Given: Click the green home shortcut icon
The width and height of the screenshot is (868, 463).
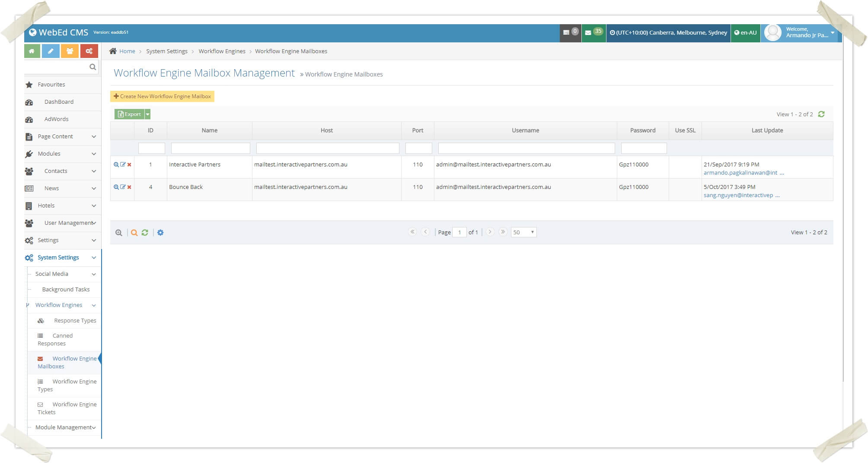Looking at the screenshot, I should 32,51.
